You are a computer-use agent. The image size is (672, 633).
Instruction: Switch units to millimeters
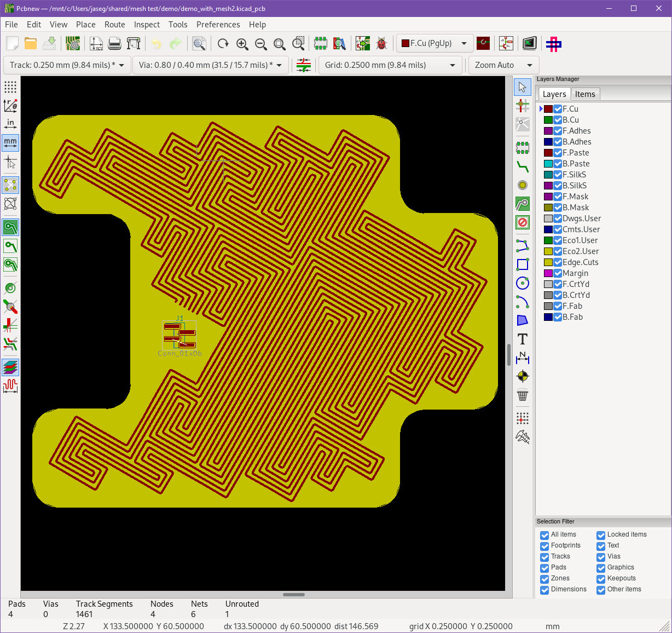tap(10, 143)
